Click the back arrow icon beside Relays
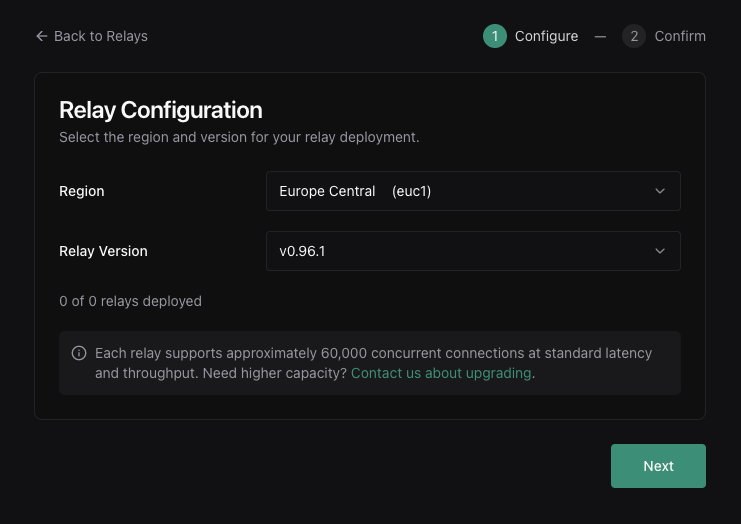Screen dimensions: 741x524 coord(42,36)
